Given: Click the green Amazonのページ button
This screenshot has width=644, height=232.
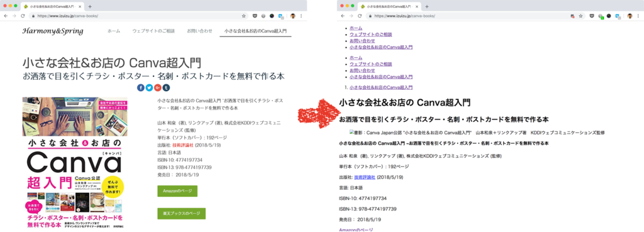Looking at the screenshot, I should [177, 191].
